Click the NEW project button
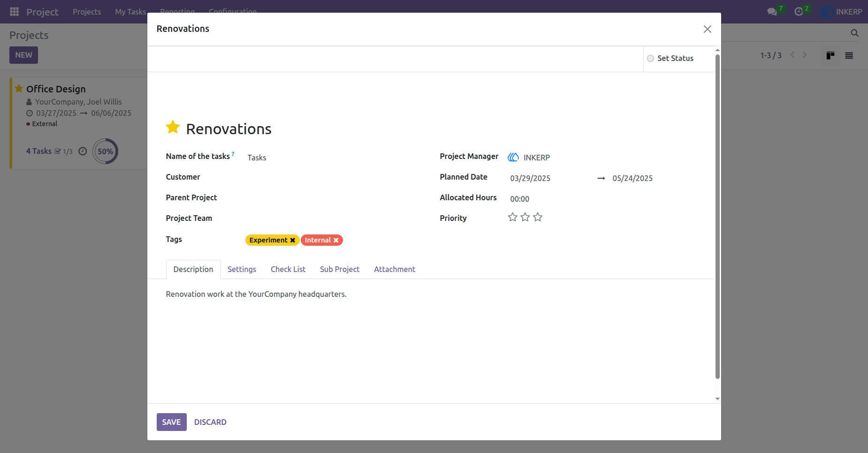This screenshot has width=868, height=453. (23, 55)
